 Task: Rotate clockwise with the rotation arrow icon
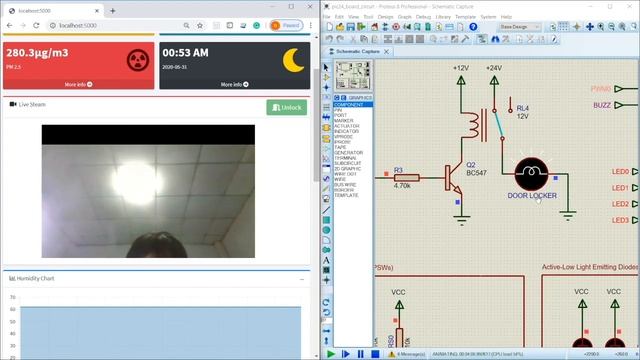(326, 302)
